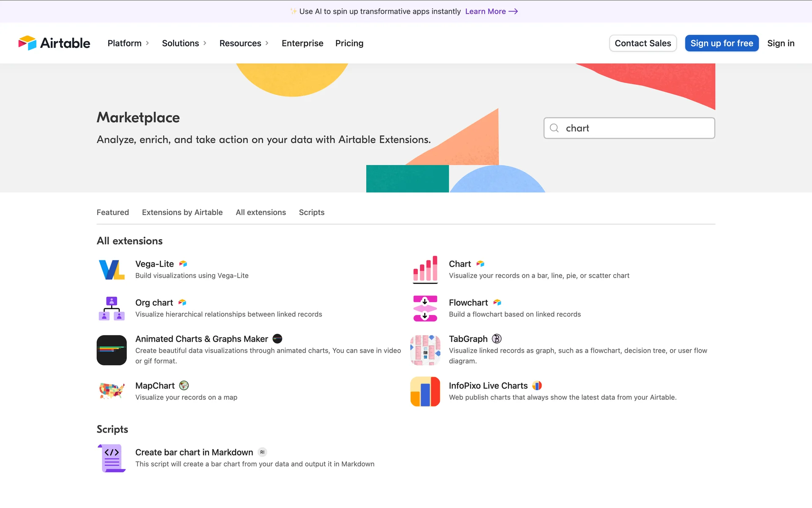Expand the Platform navigation menu
This screenshot has width=812, height=508.
[x=128, y=43]
